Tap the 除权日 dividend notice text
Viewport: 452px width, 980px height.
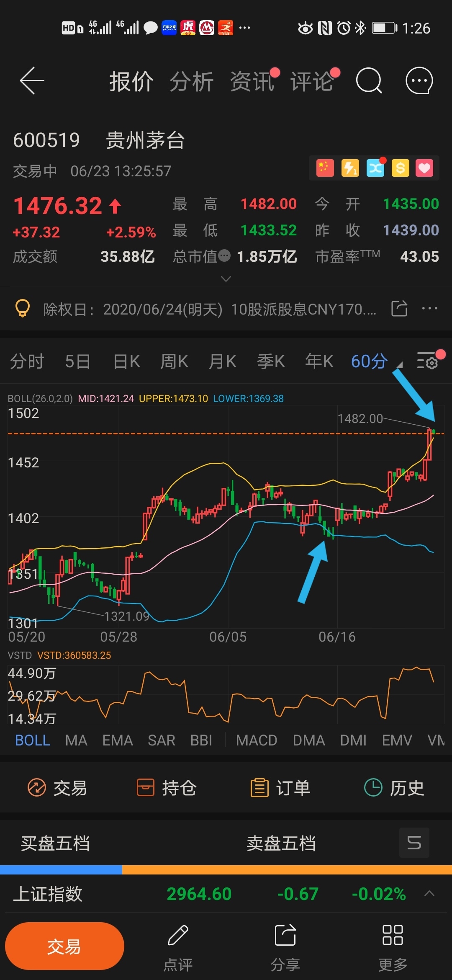[210, 309]
